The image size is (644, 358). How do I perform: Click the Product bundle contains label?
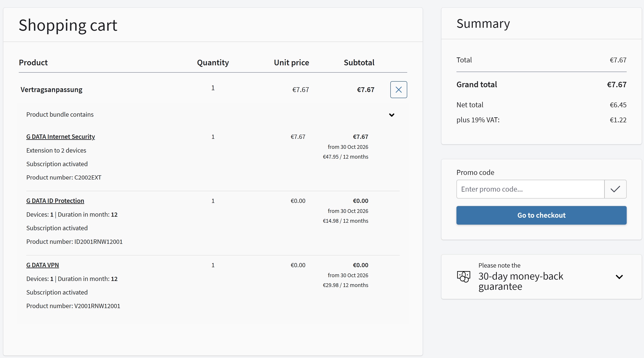point(60,115)
